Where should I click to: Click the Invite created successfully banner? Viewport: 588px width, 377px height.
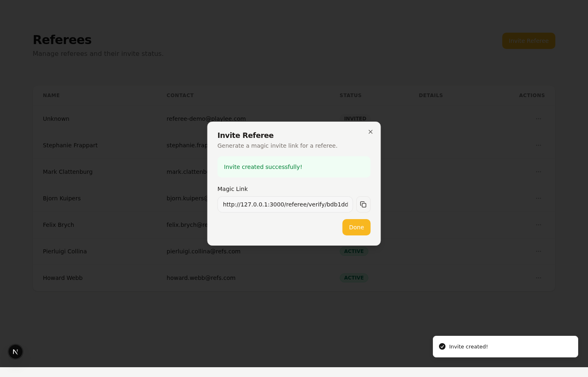294,167
